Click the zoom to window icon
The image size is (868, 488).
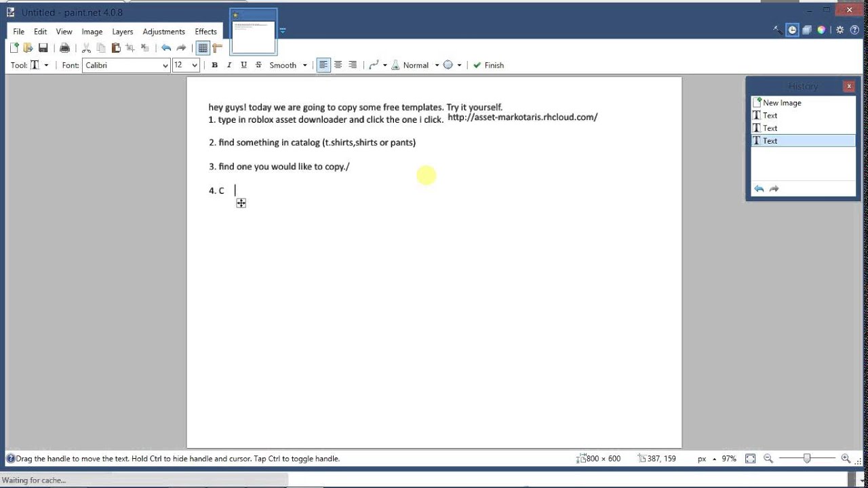pos(750,459)
